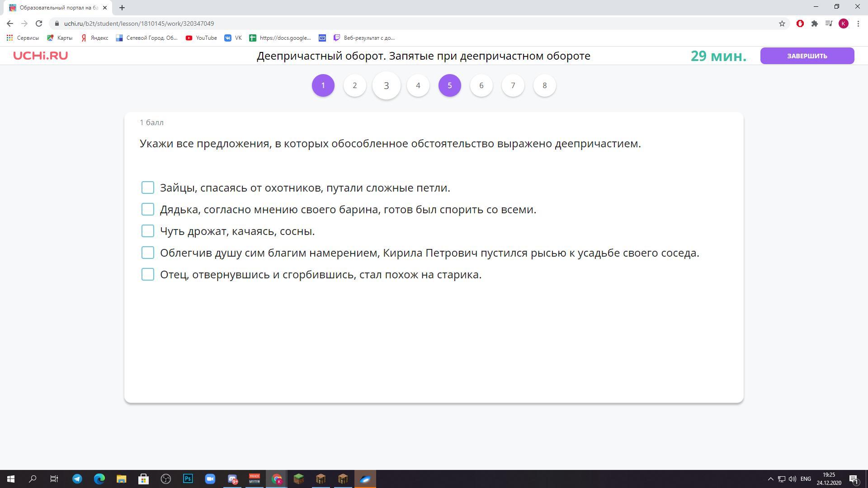Open the ENG language switcher
868x488 pixels.
(805, 479)
